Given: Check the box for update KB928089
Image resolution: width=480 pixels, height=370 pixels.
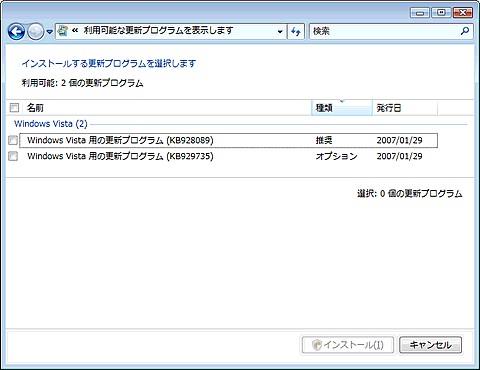Looking at the screenshot, I should (13, 140).
